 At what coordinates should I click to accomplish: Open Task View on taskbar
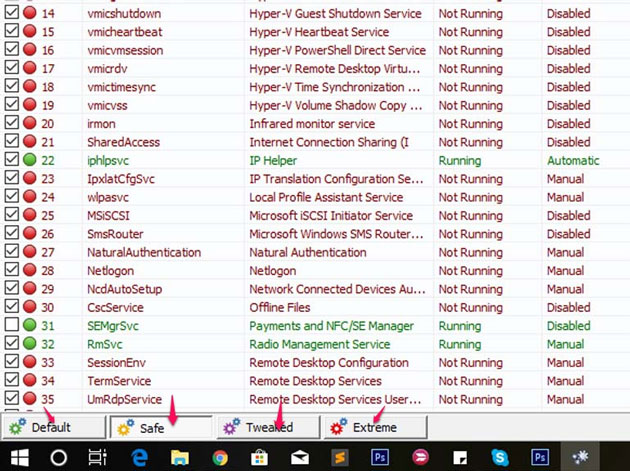[x=97, y=457]
